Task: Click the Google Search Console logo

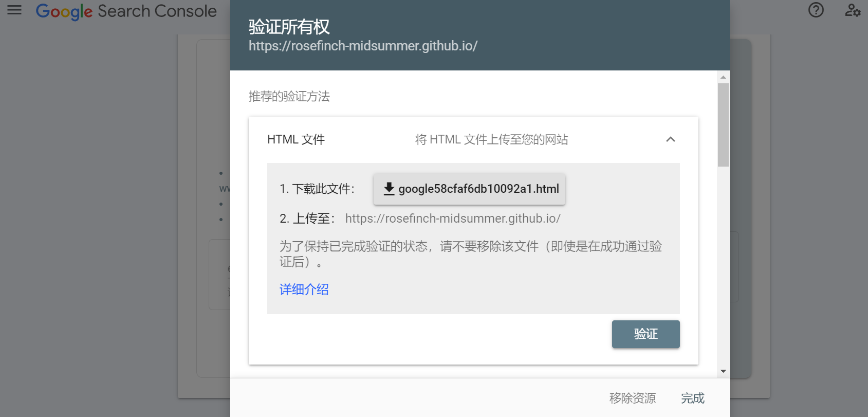Action: (x=126, y=11)
